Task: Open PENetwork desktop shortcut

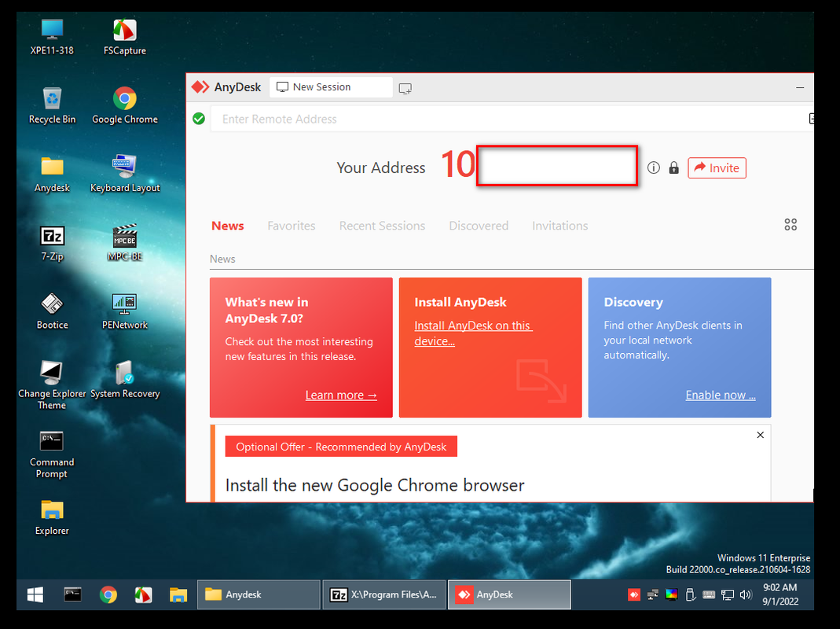Action: coord(125,311)
